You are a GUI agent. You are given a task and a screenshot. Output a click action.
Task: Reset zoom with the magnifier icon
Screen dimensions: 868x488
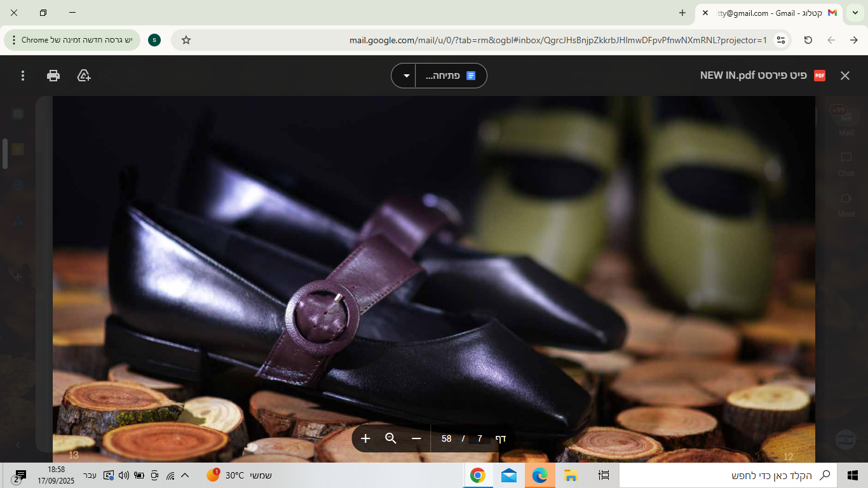[391, 438]
